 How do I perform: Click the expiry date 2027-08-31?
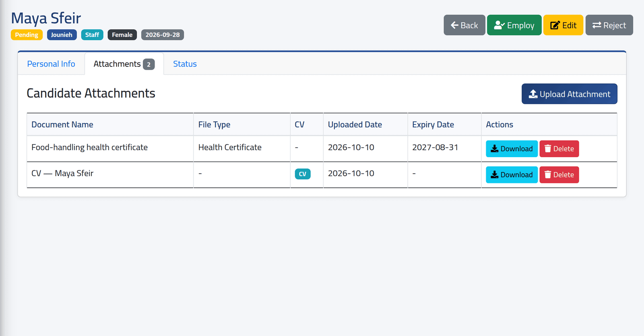click(435, 147)
